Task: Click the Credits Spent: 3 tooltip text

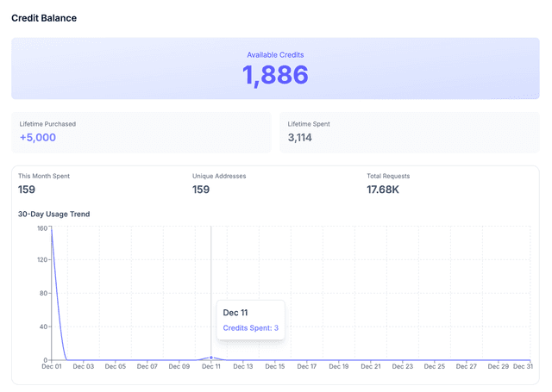Action: 251,328
